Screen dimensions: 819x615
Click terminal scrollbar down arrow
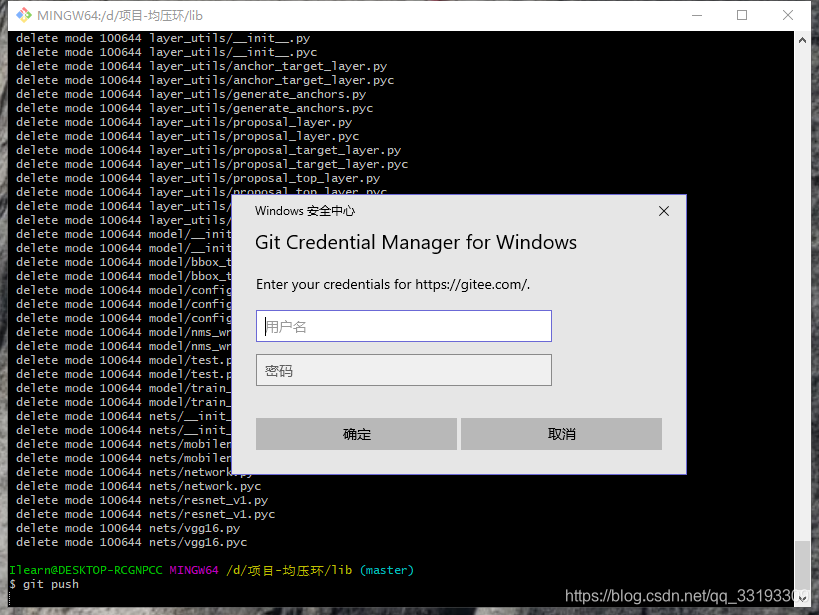pyautogui.click(x=802, y=599)
